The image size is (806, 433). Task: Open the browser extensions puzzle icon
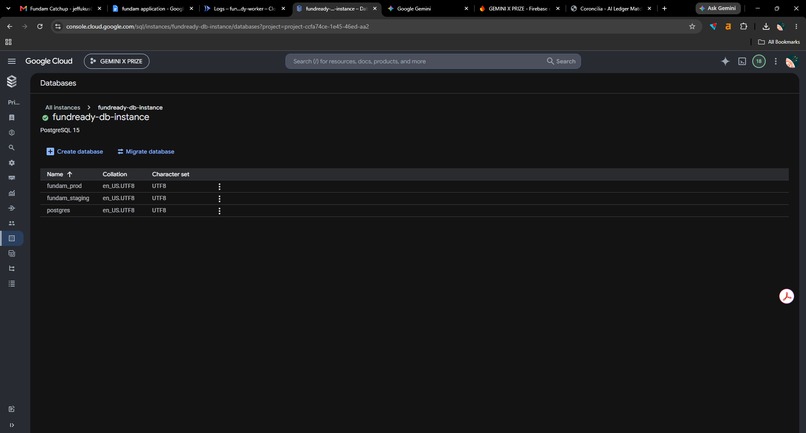coord(743,26)
